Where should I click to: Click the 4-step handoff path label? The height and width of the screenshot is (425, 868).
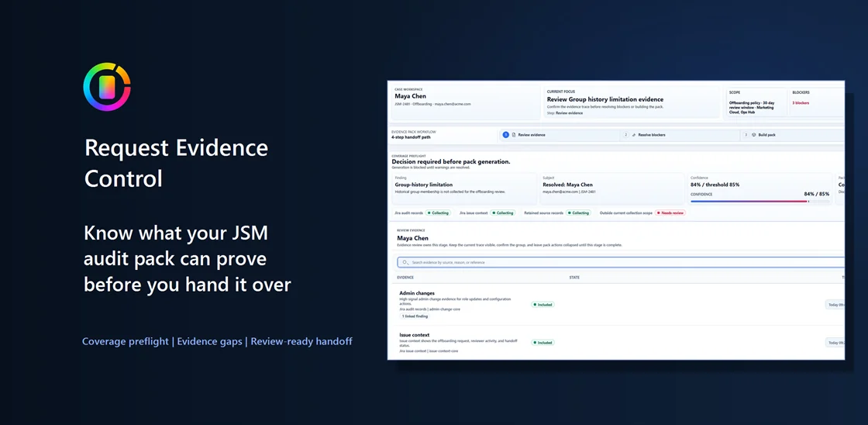coord(411,136)
